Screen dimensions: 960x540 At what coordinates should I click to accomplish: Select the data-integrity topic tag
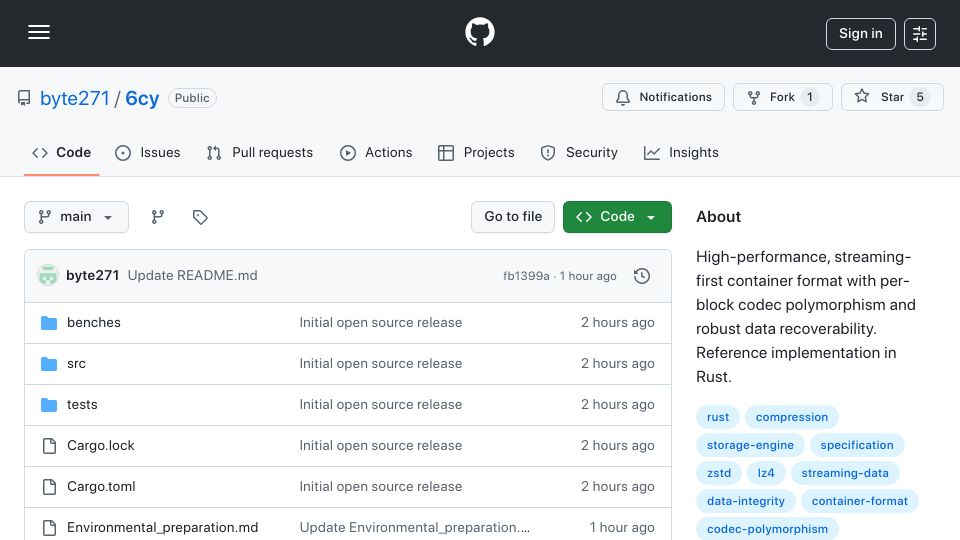[746, 501]
